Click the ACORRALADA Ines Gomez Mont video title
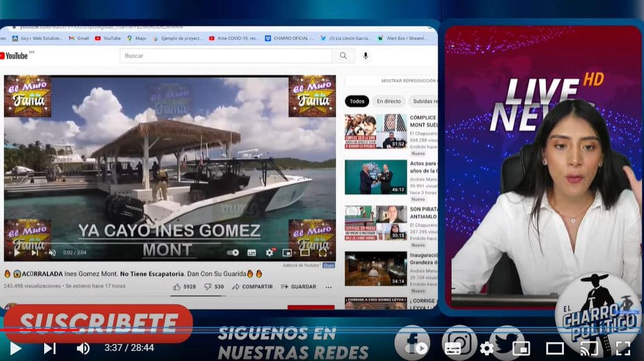 coord(133,273)
